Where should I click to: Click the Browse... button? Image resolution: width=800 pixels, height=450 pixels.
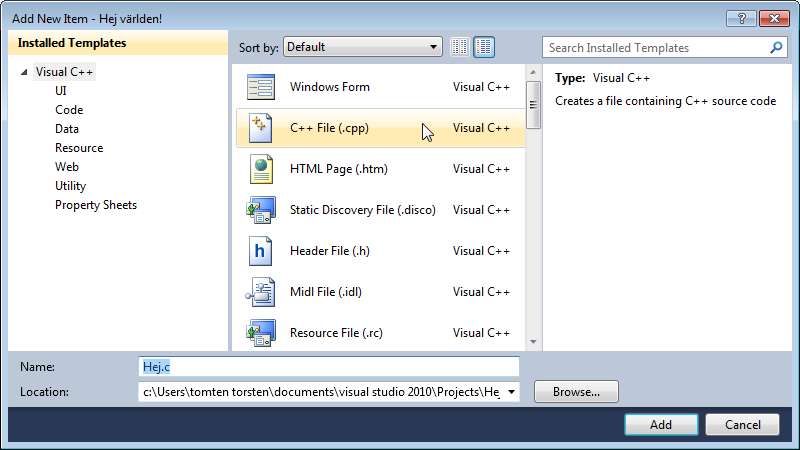[576, 392]
